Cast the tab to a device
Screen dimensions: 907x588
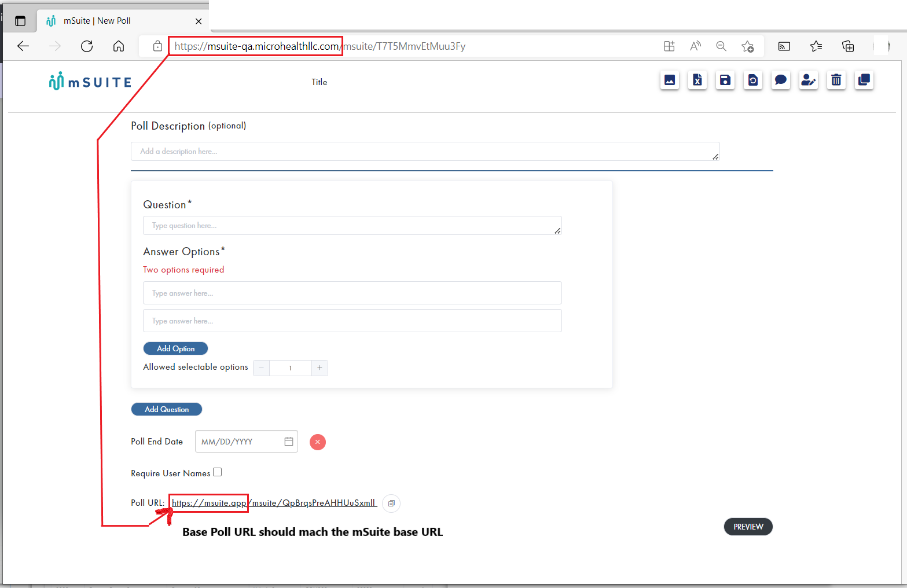[783, 46]
